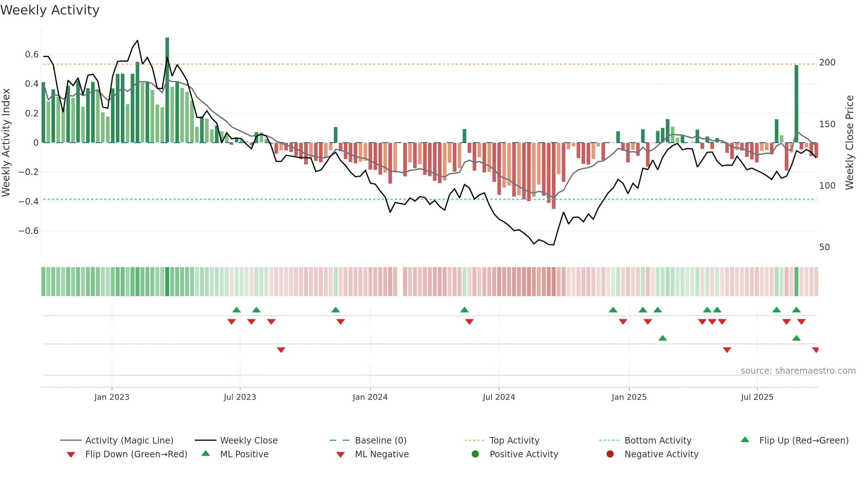Viewport: 868px width, 488px height.
Task: Click the Weekly Activity Index axis title
Action: 6,142
